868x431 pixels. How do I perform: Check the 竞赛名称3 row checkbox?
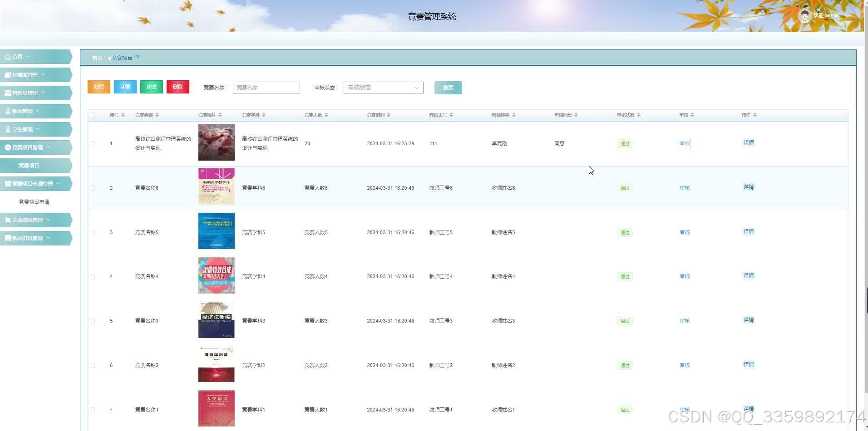tap(93, 321)
